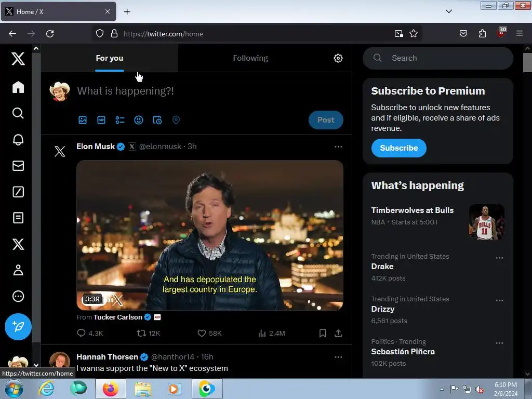Schedule post with calendar clock icon
Image resolution: width=532 pixels, height=399 pixels.
pos(157,120)
